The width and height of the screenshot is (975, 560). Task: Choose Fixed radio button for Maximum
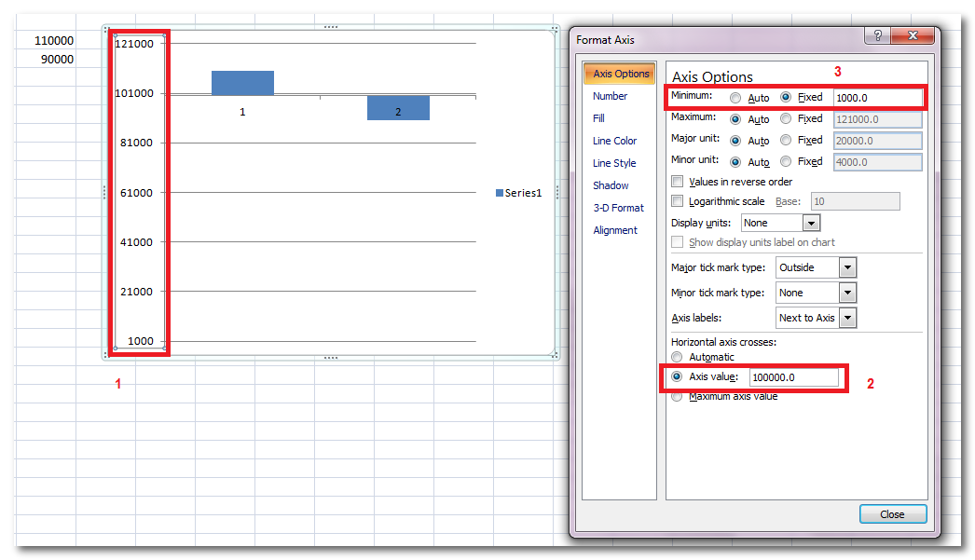click(x=786, y=119)
